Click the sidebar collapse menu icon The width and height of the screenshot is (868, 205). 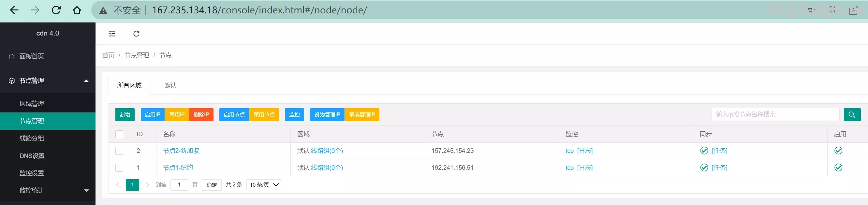click(x=112, y=34)
